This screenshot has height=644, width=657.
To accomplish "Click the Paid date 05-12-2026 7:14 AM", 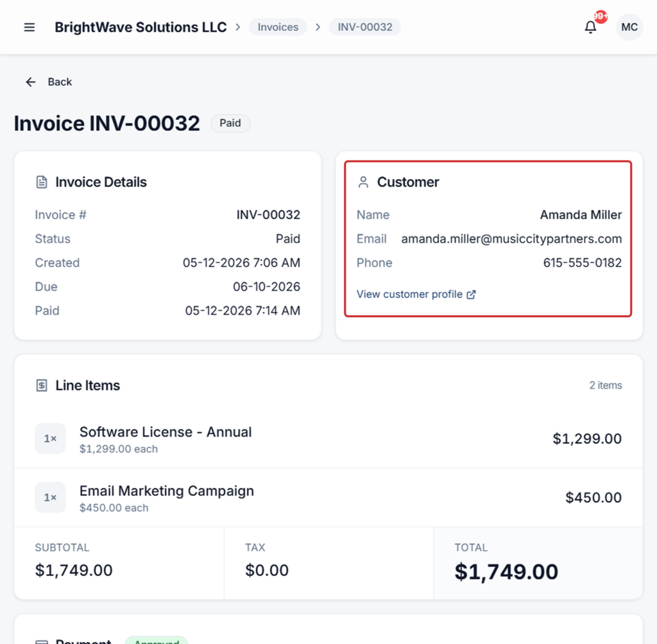I will tap(243, 310).
